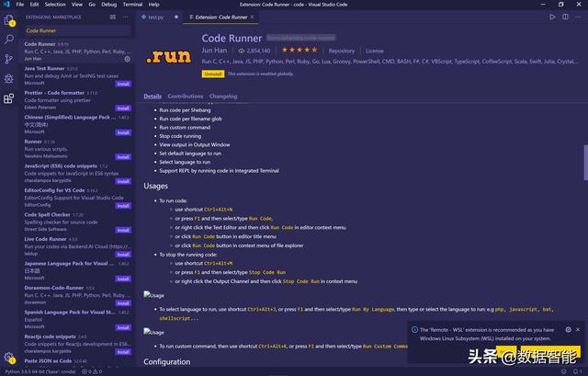Open the Edit menu

[x=34, y=5]
